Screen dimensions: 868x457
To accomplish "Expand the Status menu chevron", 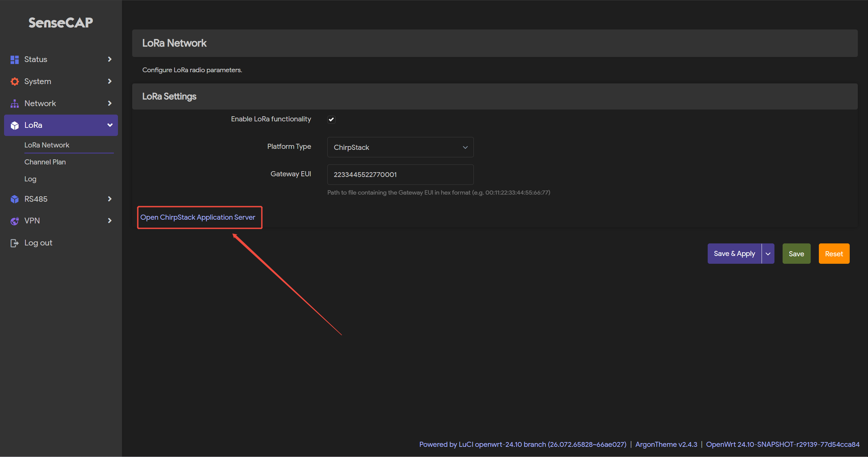I will point(109,59).
